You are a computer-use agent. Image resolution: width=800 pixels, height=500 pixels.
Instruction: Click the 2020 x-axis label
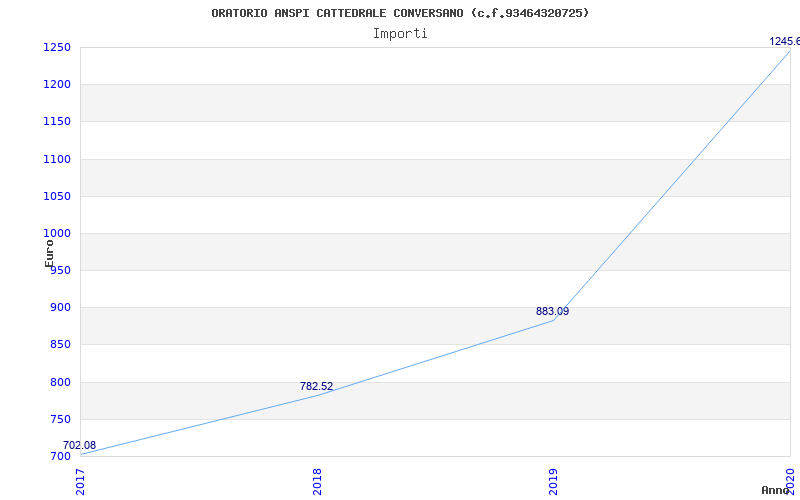[790, 481]
